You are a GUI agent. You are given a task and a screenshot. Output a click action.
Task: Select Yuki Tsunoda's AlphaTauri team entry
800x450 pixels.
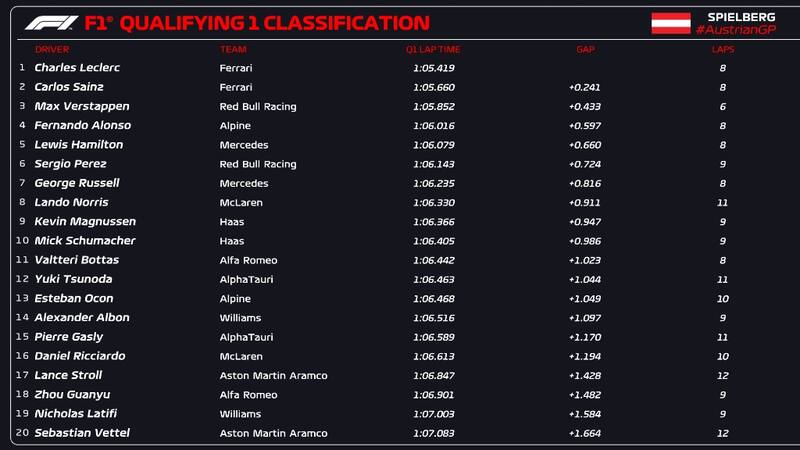tap(246, 279)
